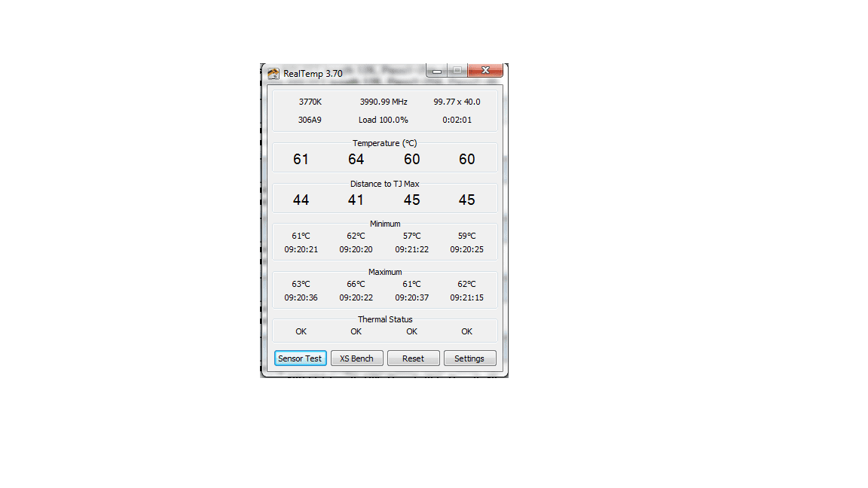Click the Minimum section heading

[385, 224]
